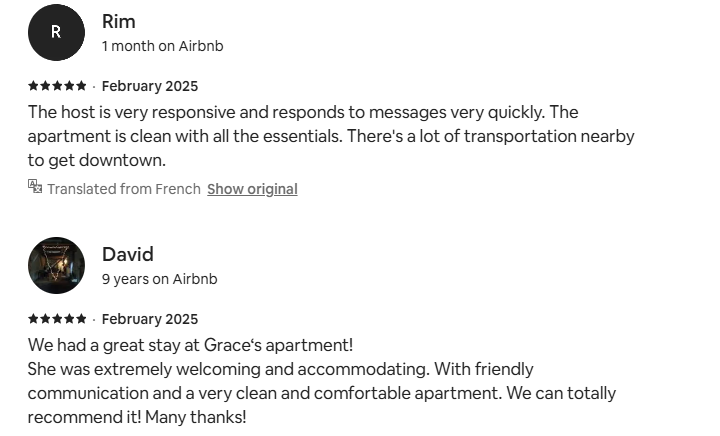Click the first star of Rim's rating
Image resolution: width=720 pixels, height=436 pixels.
(33, 86)
